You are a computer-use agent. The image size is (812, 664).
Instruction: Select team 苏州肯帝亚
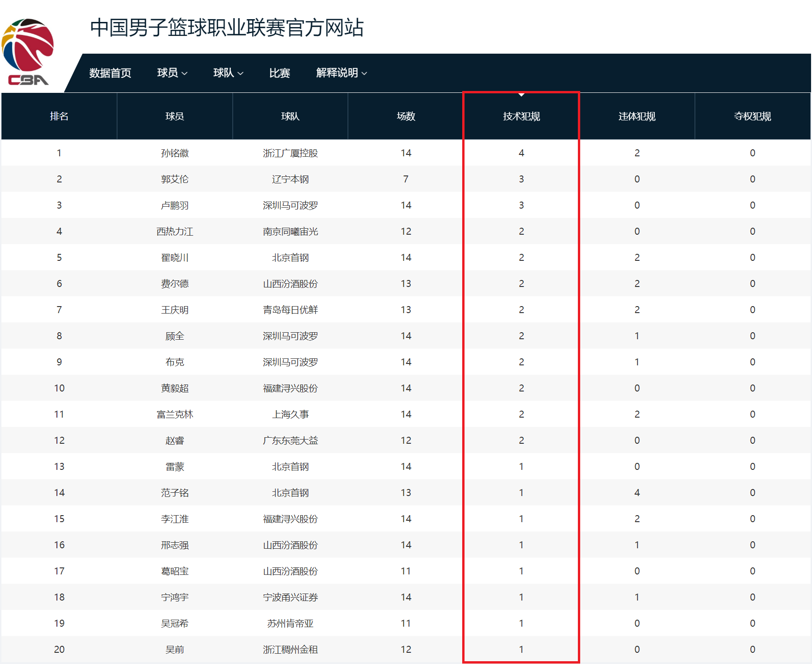(x=290, y=623)
